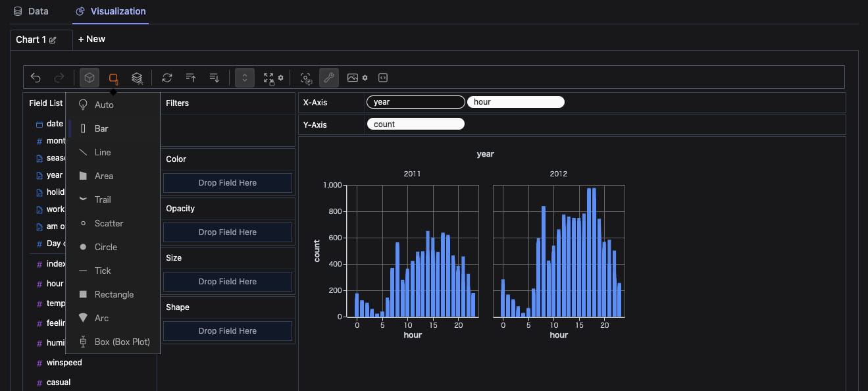Toggle the stack mode layers icon
868x391 pixels.
(137, 78)
